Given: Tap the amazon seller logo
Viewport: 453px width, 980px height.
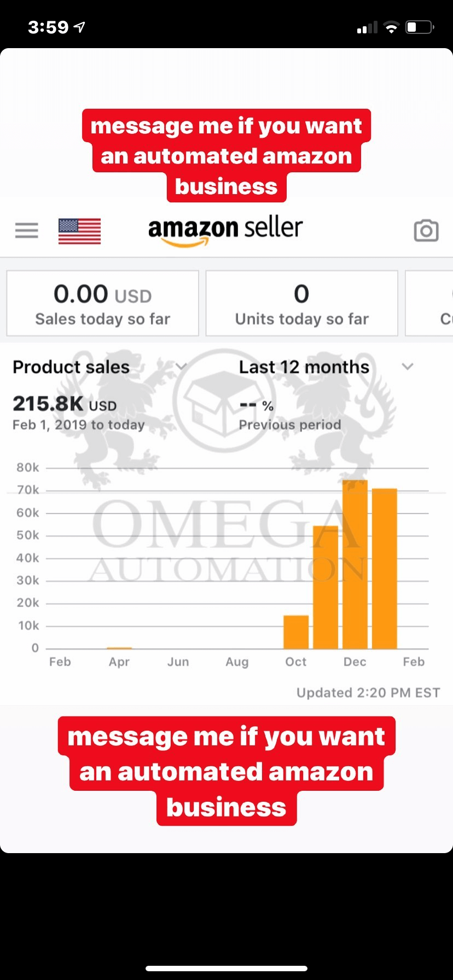Looking at the screenshot, I should click(x=225, y=230).
